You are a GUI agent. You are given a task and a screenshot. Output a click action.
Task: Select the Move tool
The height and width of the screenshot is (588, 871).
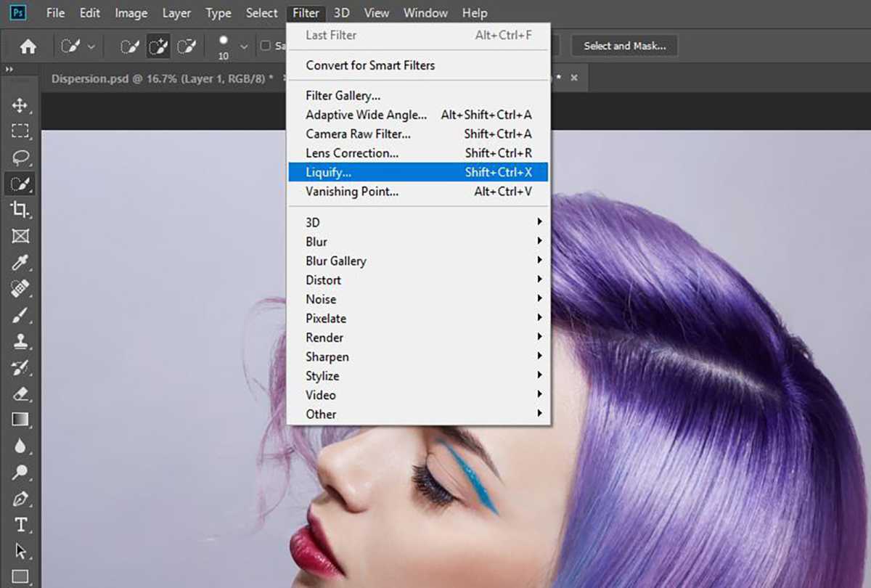coord(20,105)
